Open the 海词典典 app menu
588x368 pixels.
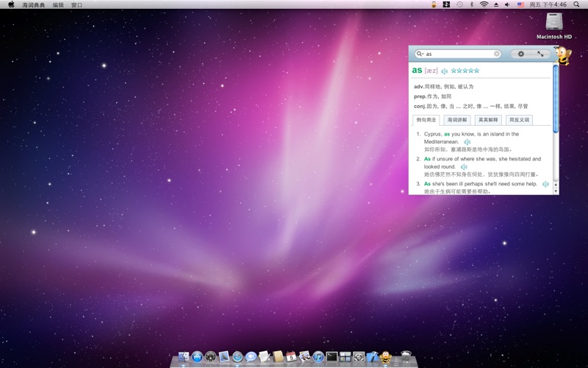(34, 5)
